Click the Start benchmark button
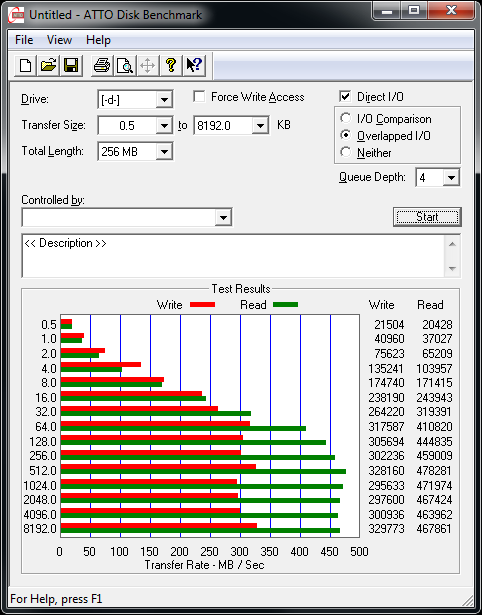Viewport: 482px width, 615px height. coord(427,217)
